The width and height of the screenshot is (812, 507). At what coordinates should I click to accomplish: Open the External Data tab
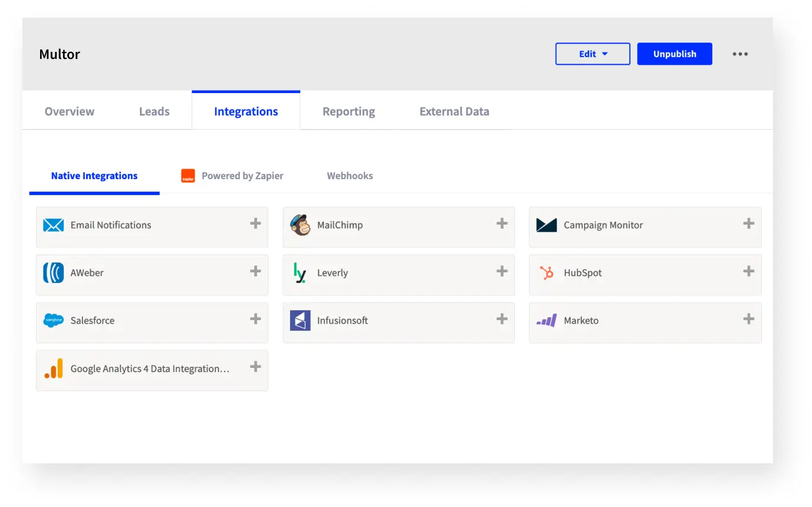(454, 111)
